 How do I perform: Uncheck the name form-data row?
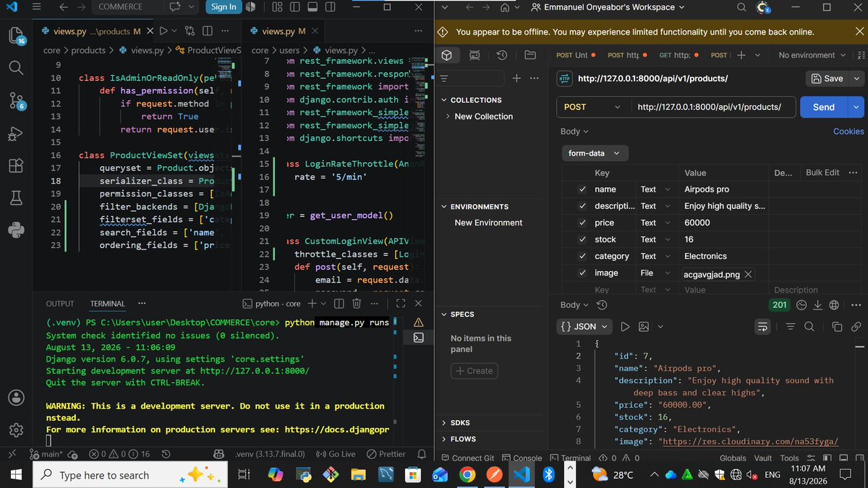tap(582, 189)
